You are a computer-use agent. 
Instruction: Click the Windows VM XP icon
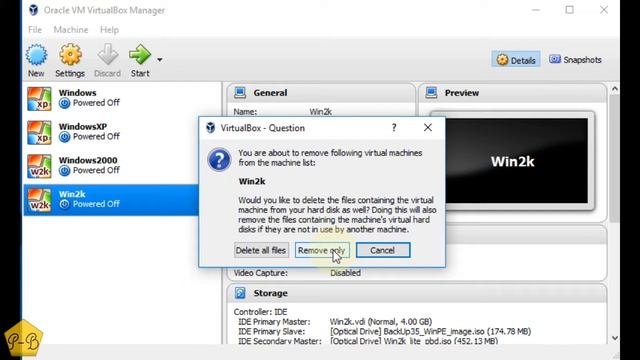[x=39, y=99]
